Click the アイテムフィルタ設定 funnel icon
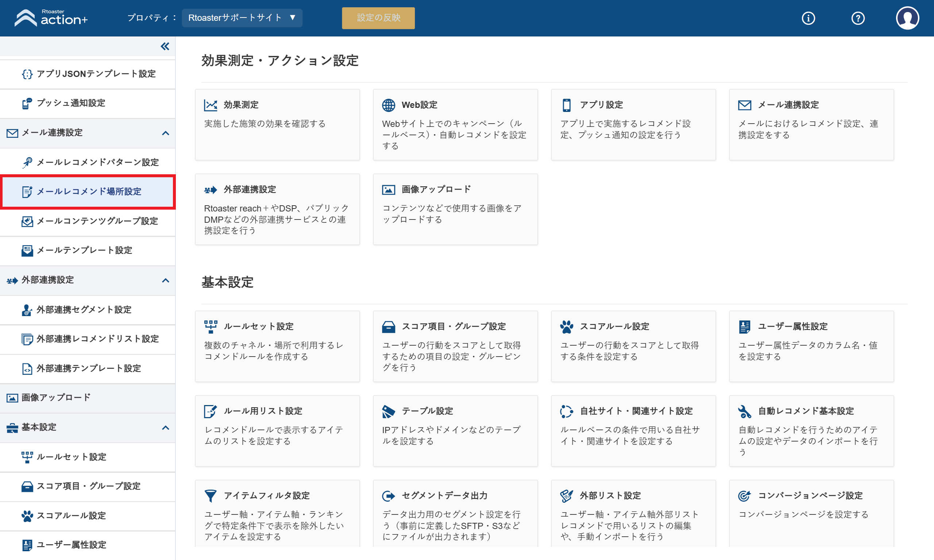This screenshot has width=934, height=560. click(210, 496)
